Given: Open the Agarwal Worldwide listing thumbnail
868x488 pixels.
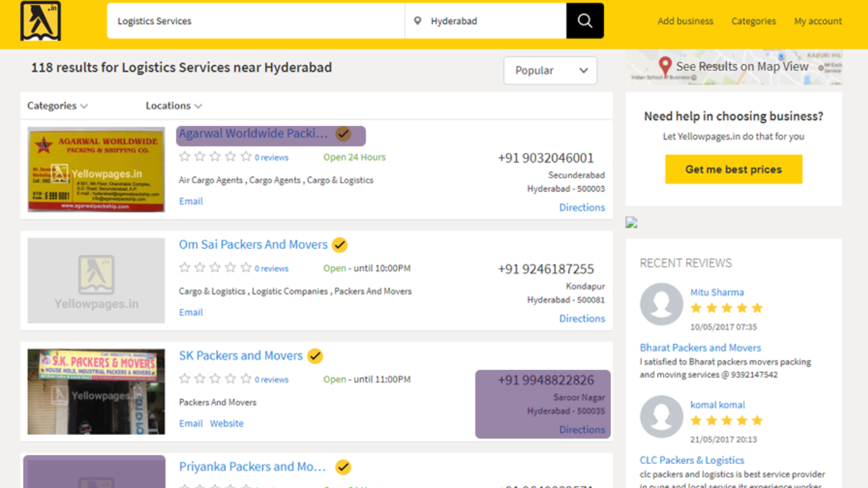Looking at the screenshot, I should [x=96, y=170].
